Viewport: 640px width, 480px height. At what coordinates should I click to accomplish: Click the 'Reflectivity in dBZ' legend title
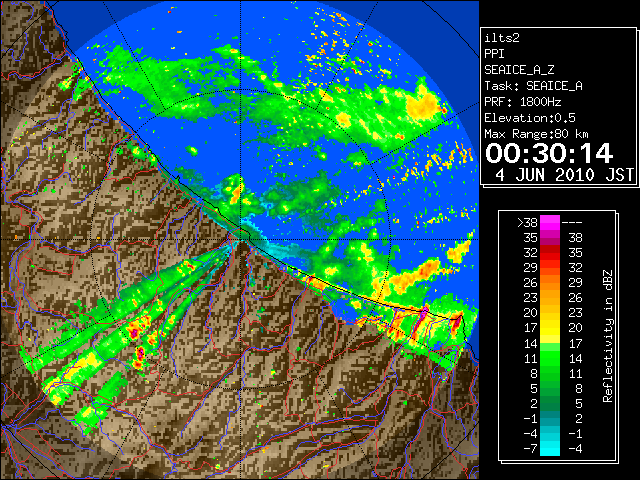(x=608, y=336)
